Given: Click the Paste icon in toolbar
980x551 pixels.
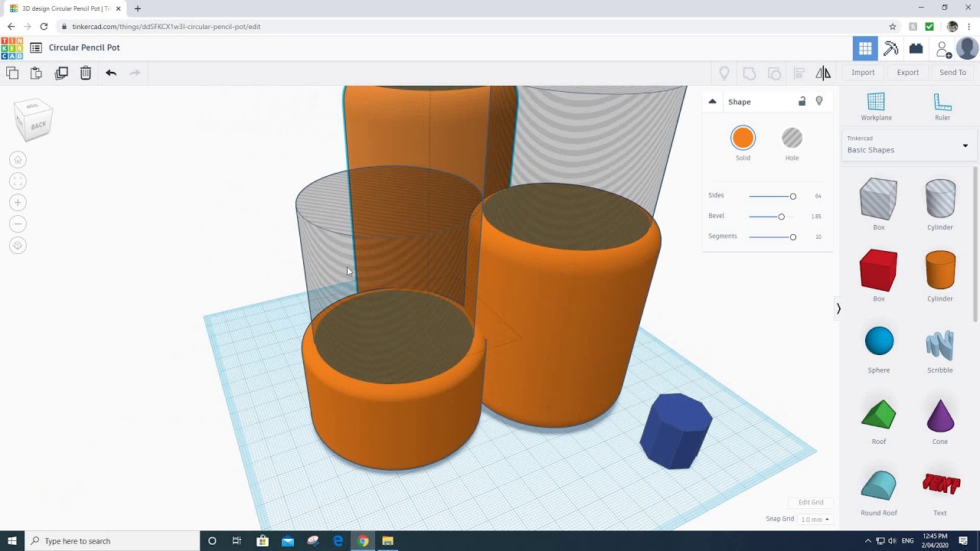Looking at the screenshot, I should 36,73.
